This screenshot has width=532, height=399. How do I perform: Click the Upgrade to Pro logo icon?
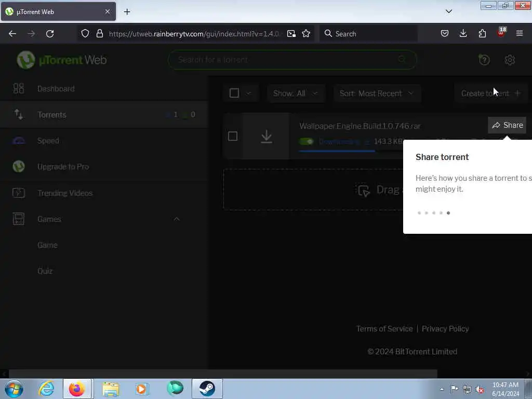[19, 167]
